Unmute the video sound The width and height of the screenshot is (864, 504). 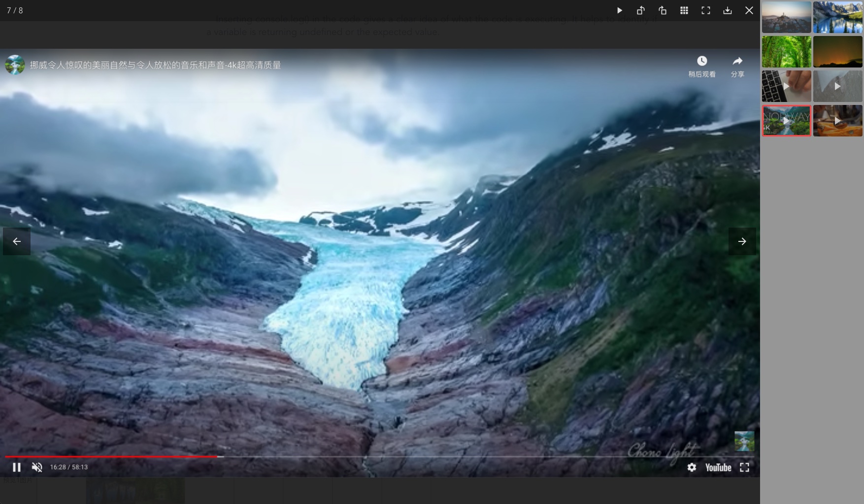click(x=37, y=467)
